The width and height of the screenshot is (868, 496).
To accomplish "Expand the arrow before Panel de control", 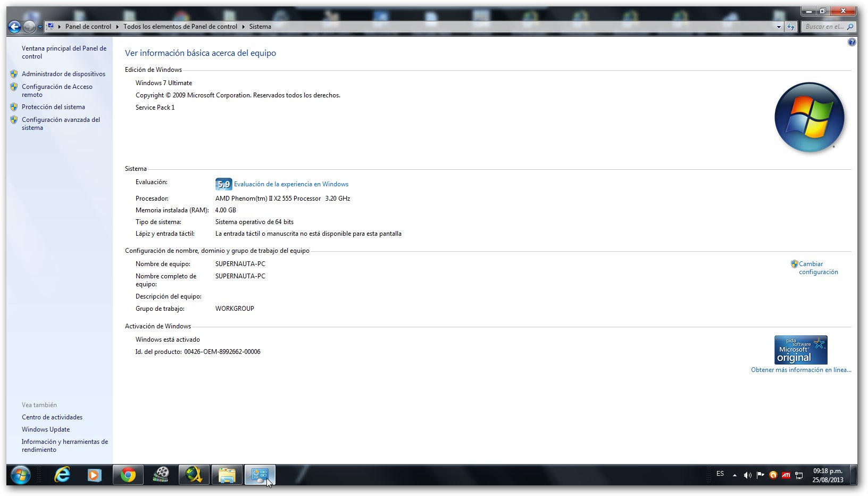I will click(60, 27).
